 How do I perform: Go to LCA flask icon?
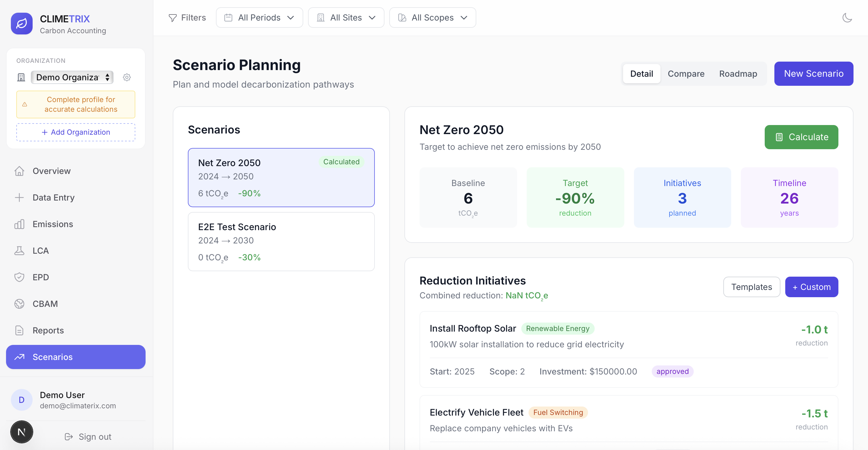coord(19,251)
